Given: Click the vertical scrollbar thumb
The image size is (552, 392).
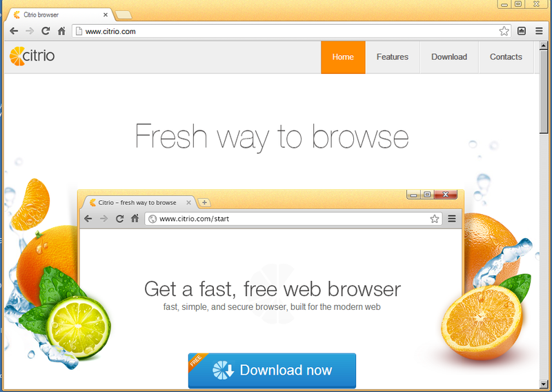Looking at the screenshot, I should click(x=544, y=92).
